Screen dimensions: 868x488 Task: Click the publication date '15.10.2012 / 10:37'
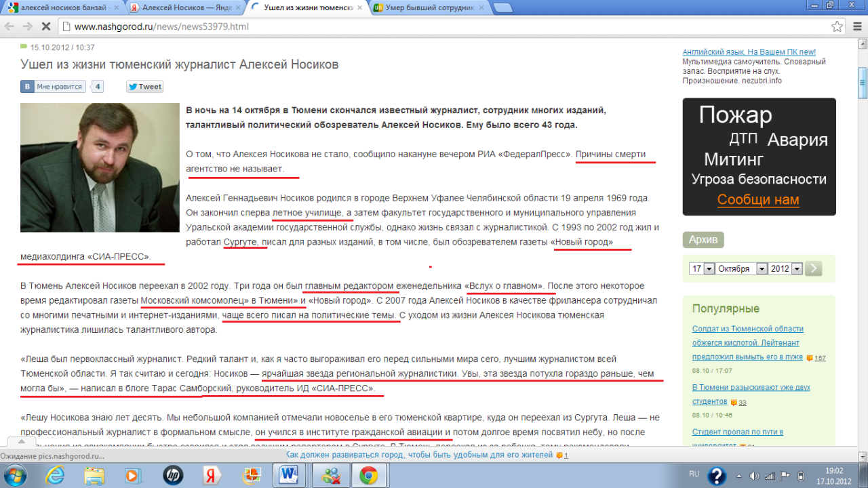click(x=62, y=47)
